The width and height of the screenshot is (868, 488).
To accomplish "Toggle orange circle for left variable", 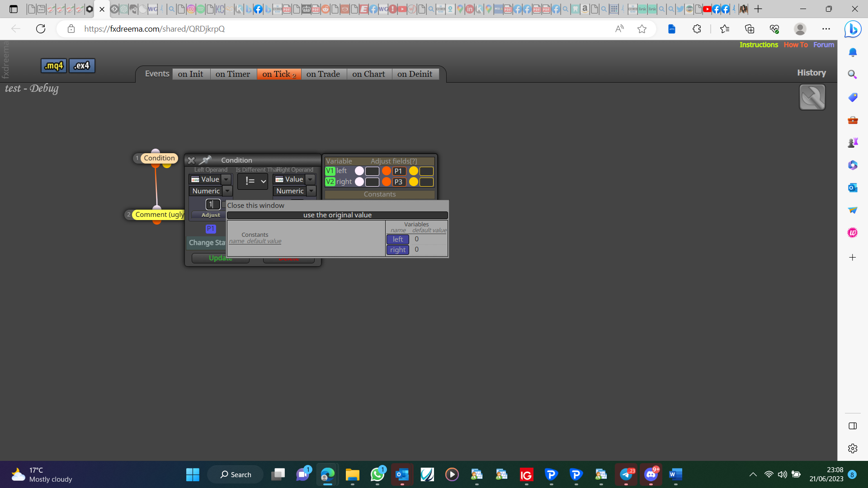I will coord(387,171).
